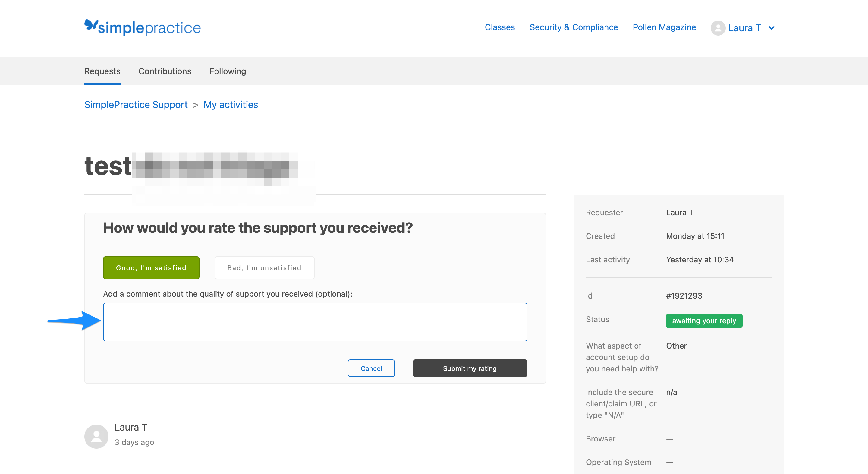
Task: Click the 3 days ago timestamp
Action: pyautogui.click(x=134, y=442)
